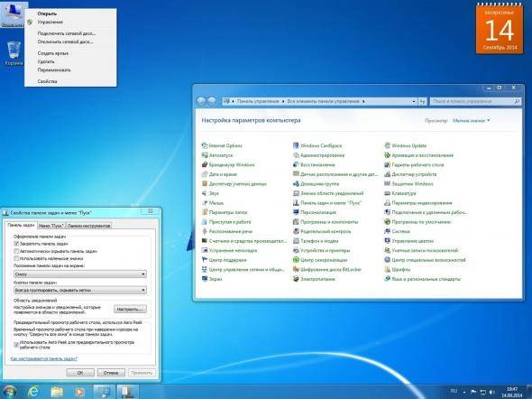Open the Recycle Bin desktop icon

(14, 53)
